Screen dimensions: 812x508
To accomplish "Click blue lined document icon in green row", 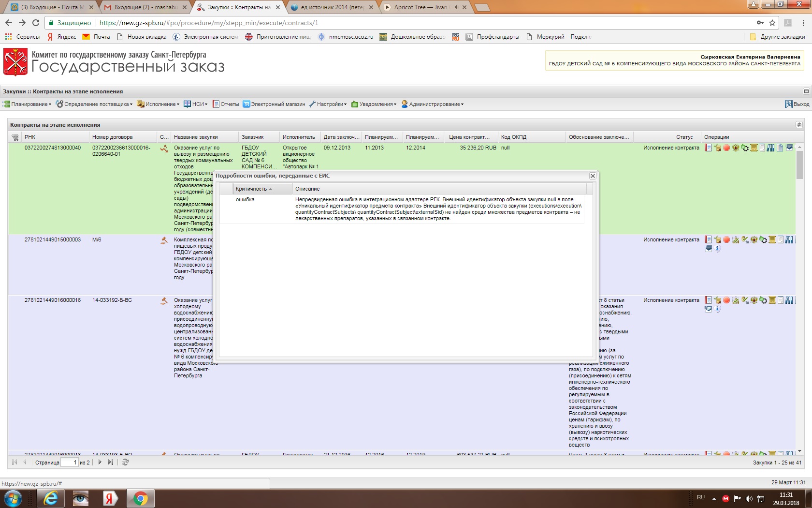I will (x=780, y=148).
